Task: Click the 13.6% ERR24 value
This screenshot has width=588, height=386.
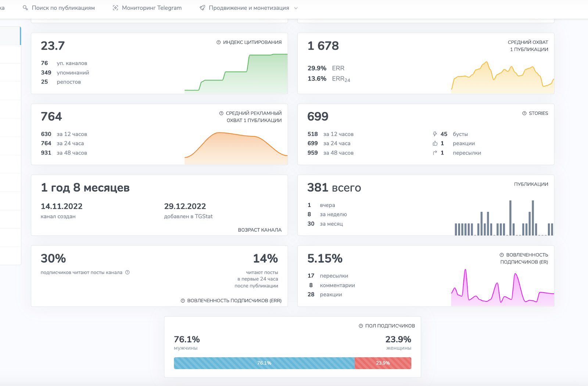Action: tap(317, 79)
